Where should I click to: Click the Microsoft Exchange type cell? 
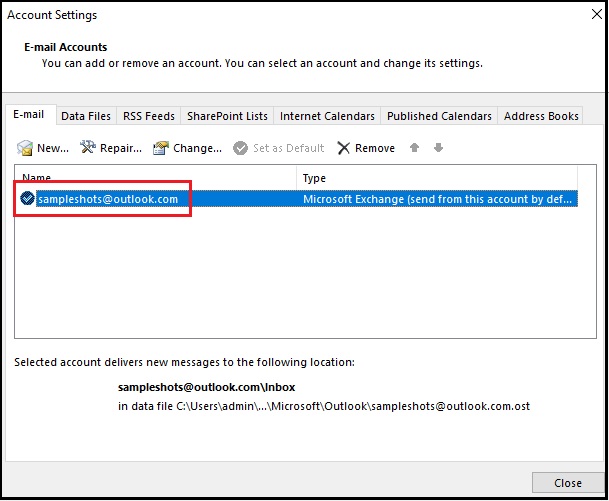[437, 199]
